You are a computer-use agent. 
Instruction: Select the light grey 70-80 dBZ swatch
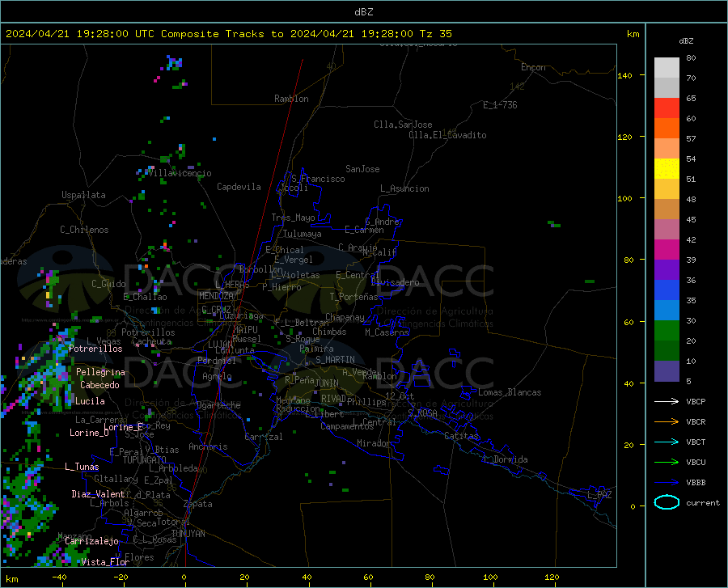pyautogui.click(x=667, y=68)
